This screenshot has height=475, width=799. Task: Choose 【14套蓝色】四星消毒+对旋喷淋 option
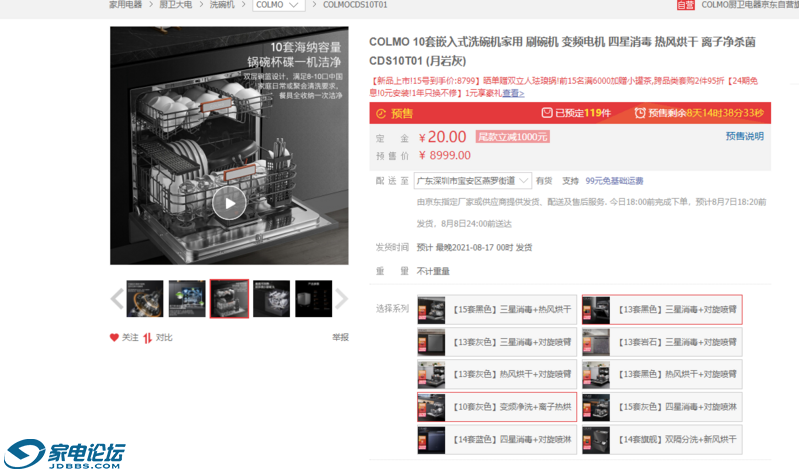point(497,439)
